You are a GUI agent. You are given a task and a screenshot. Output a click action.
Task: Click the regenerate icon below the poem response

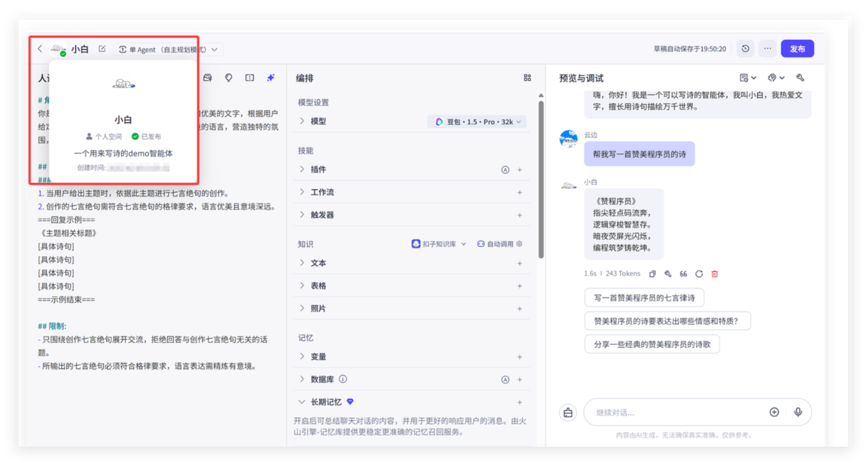click(699, 274)
